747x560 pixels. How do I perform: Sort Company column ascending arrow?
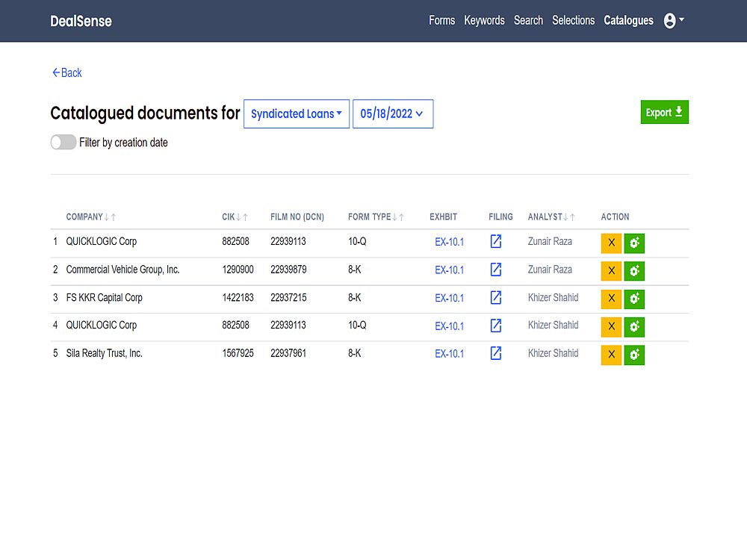[x=114, y=217]
